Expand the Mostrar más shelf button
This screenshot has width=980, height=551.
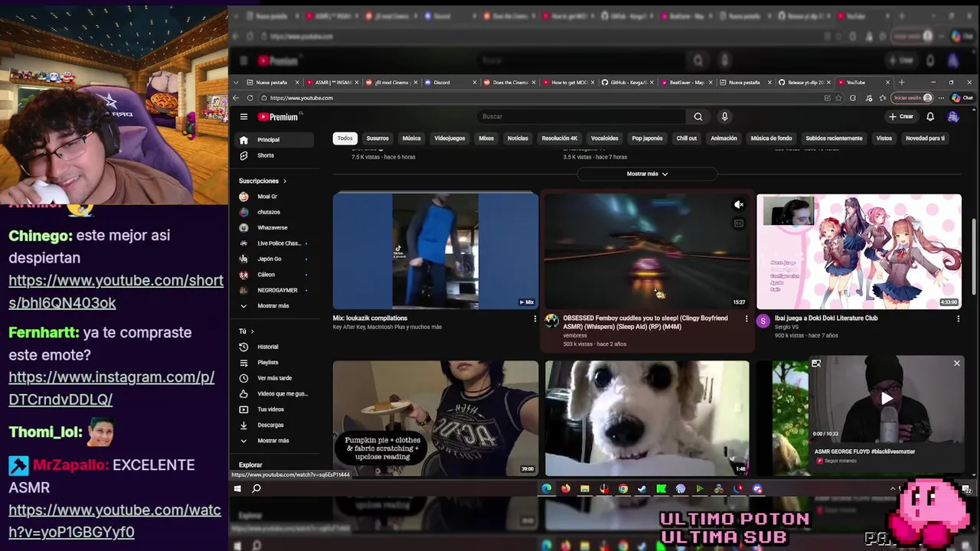[647, 174]
